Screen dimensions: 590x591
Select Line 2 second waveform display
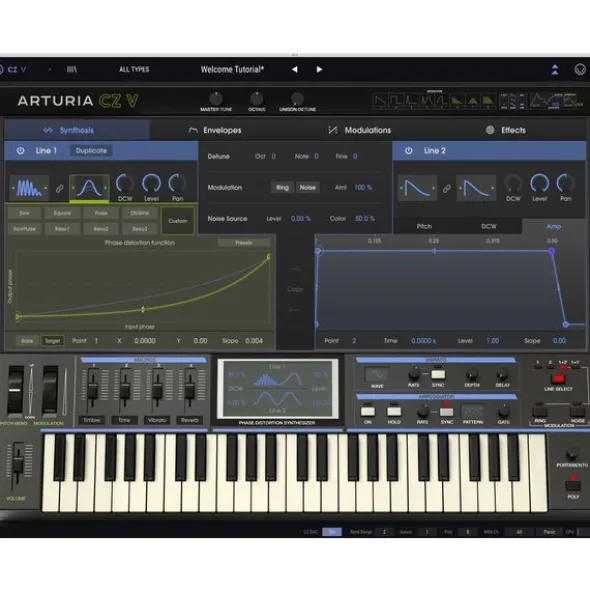476,188
